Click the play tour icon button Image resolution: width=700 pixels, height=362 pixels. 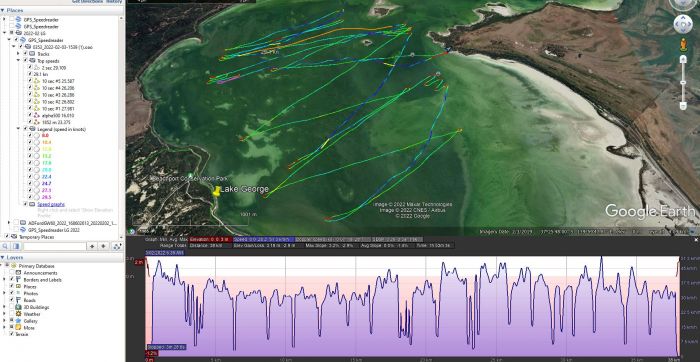click(x=117, y=246)
